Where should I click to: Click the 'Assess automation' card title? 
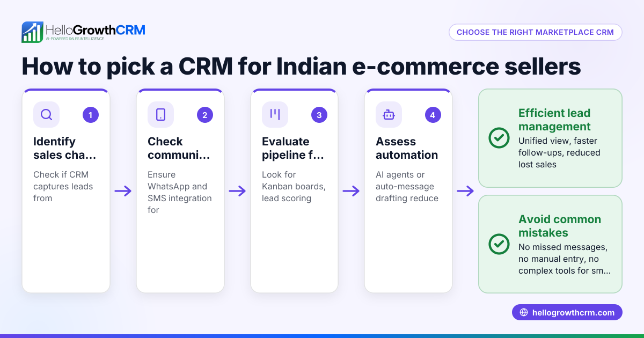pyautogui.click(x=407, y=148)
